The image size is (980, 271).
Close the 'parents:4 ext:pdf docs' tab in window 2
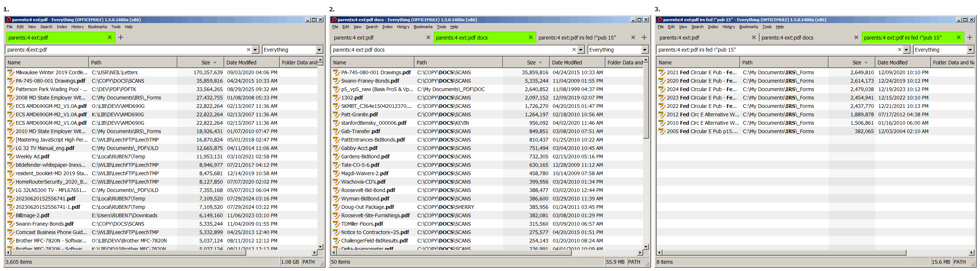point(531,37)
